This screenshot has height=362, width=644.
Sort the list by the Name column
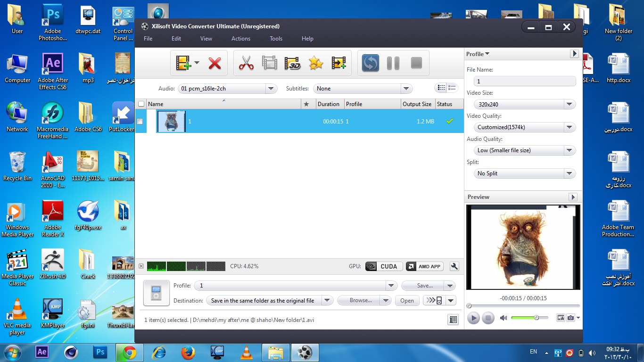coord(224,104)
